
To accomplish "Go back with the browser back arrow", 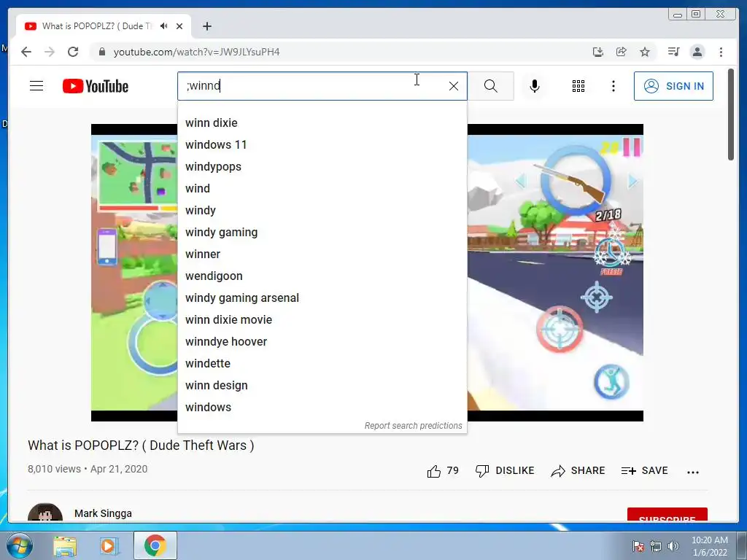I will click(26, 52).
